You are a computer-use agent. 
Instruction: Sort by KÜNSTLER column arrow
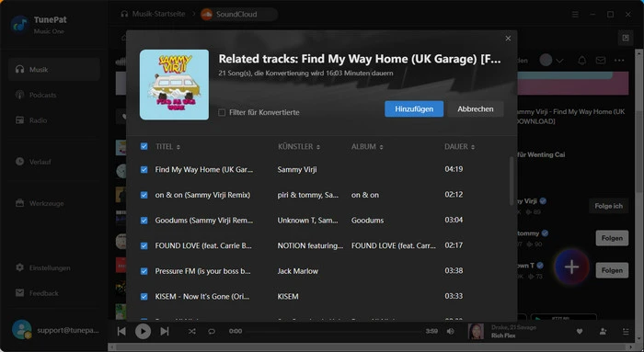click(318, 147)
